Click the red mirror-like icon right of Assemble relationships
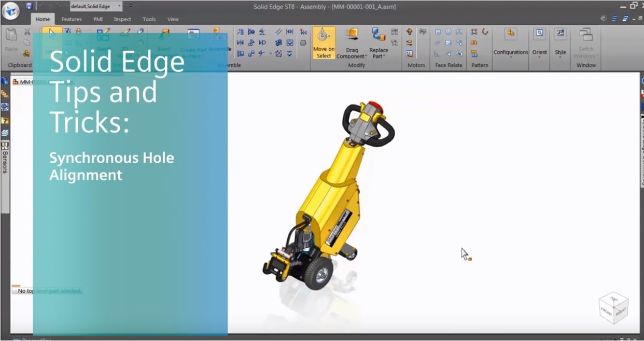644x341 pixels. tap(303, 32)
